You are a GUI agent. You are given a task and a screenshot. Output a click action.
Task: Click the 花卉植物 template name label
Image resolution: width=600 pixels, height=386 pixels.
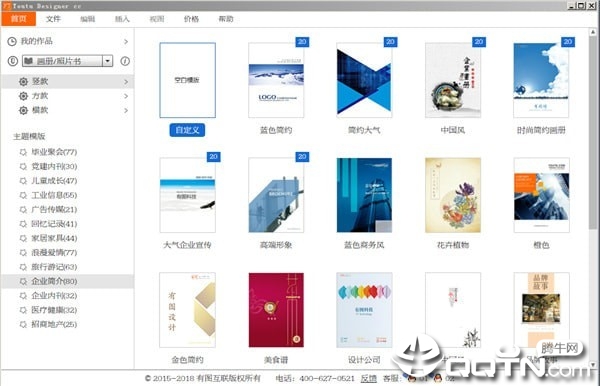coord(453,245)
